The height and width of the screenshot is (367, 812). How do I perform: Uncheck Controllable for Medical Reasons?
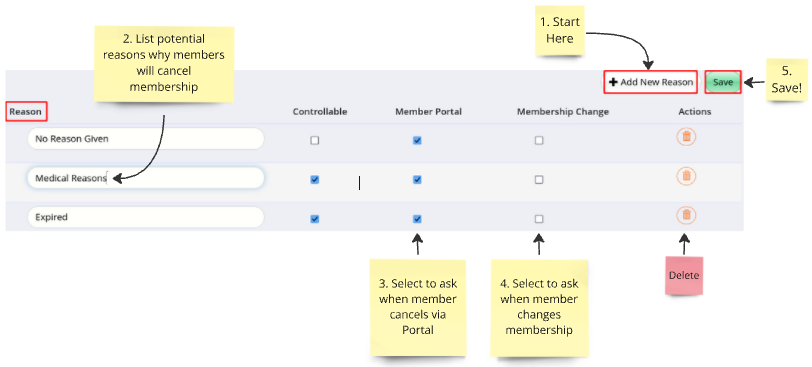(314, 180)
